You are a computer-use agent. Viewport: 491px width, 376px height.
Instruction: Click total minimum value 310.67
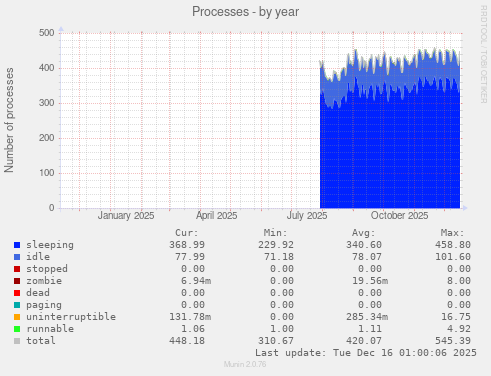click(276, 341)
